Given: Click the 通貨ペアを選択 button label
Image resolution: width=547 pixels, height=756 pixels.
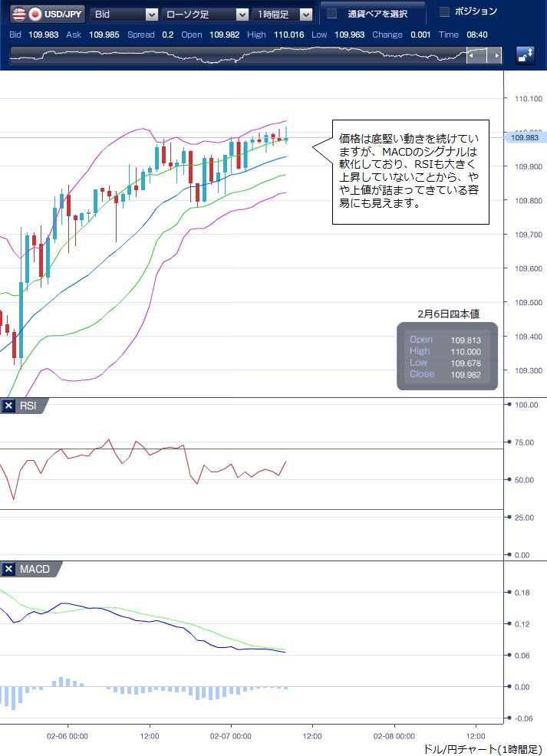Looking at the screenshot, I should tap(377, 14).
